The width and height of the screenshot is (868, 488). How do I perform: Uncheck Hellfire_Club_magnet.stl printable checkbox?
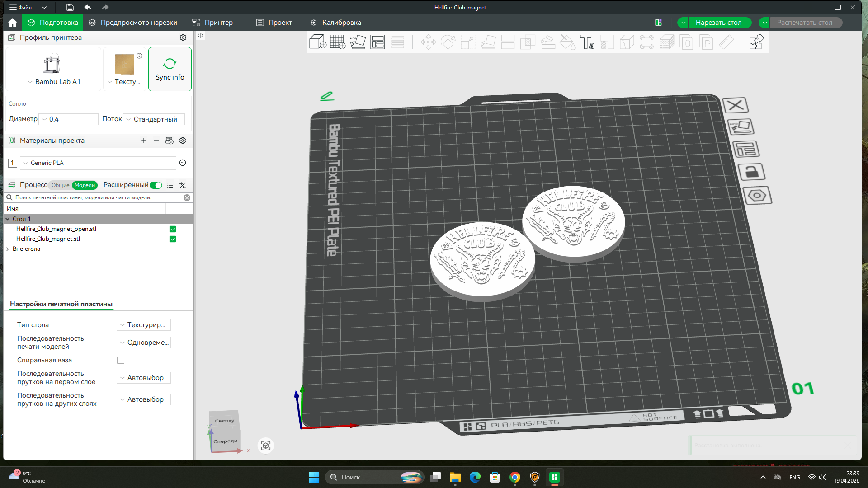[173, 239]
